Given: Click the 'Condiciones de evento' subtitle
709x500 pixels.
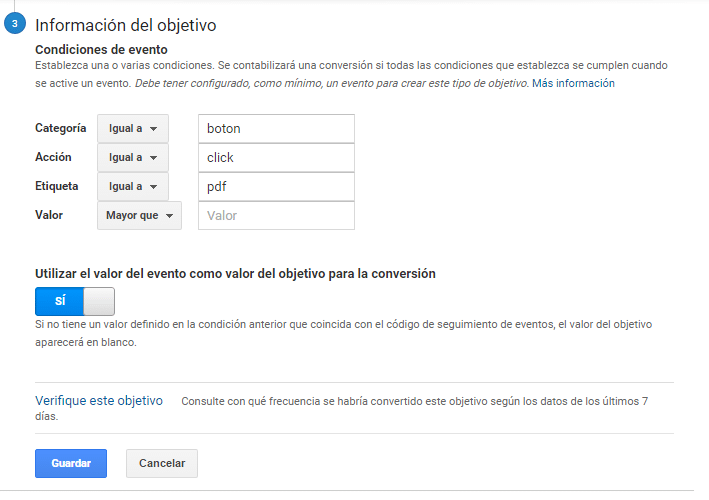Looking at the screenshot, I should pyautogui.click(x=101, y=50).
